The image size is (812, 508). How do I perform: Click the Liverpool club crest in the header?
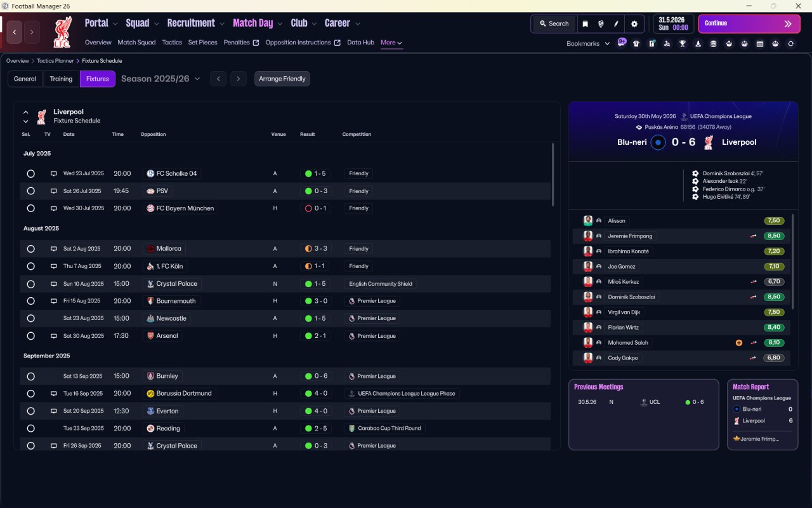tap(63, 32)
